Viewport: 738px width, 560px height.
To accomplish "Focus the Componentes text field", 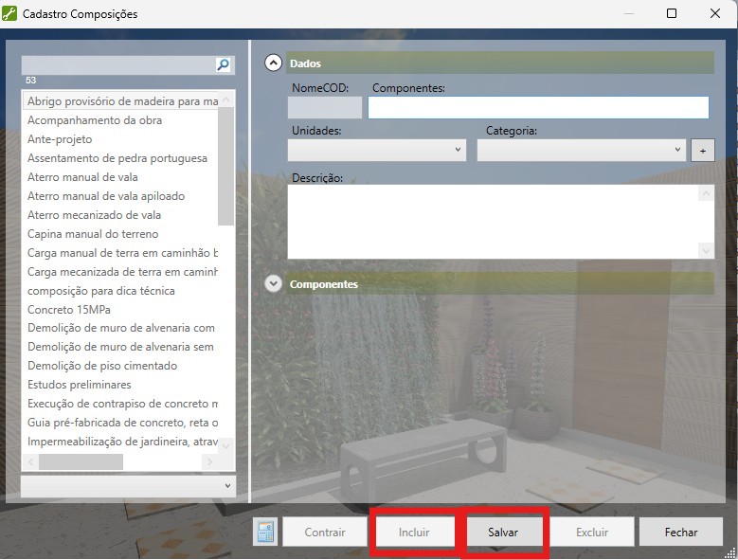I will [x=538, y=107].
